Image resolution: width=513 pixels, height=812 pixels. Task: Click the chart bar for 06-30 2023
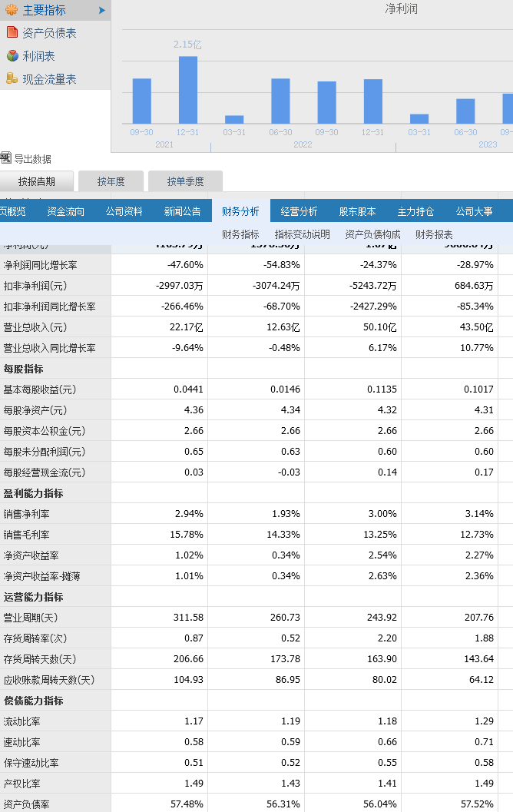pyautogui.click(x=465, y=111)
